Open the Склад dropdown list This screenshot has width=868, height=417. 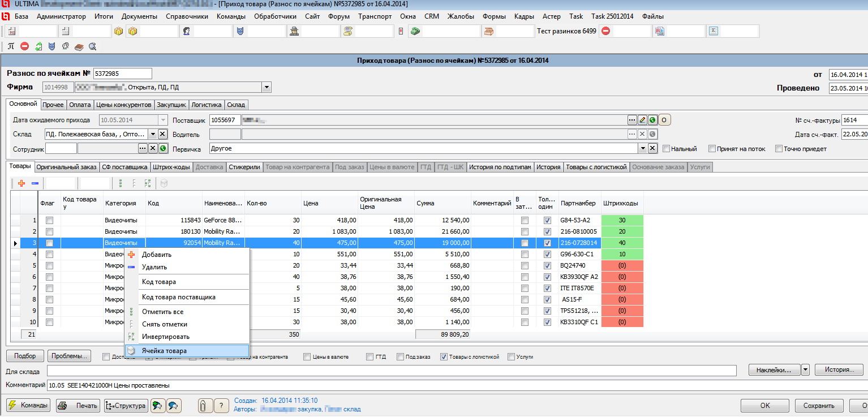tap(152, 134)
